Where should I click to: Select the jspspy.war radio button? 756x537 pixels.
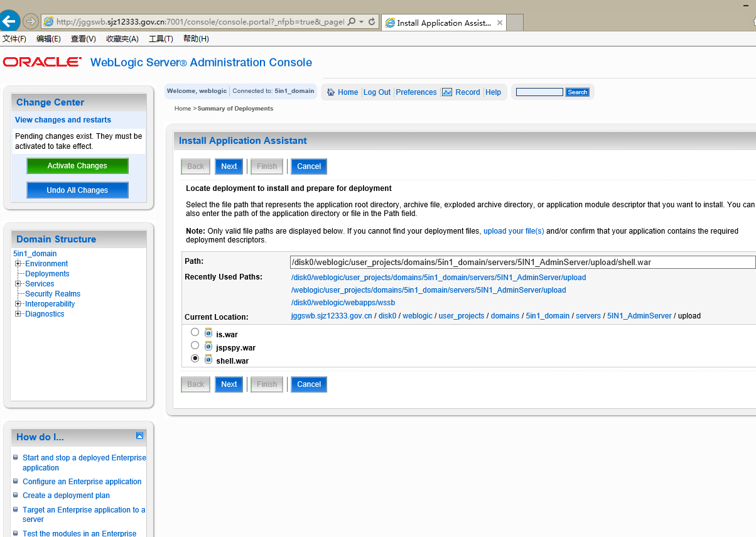195,345
